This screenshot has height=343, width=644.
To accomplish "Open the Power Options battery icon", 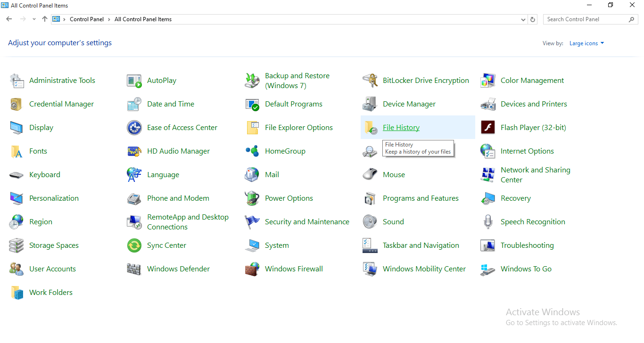I will 252,198.
